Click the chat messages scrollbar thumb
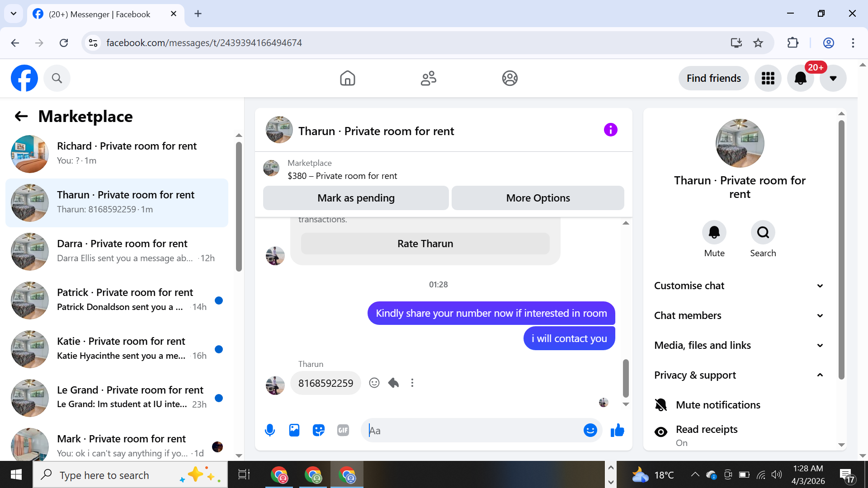Viewport: 868px width, 488px height. [x=626, y=378]
